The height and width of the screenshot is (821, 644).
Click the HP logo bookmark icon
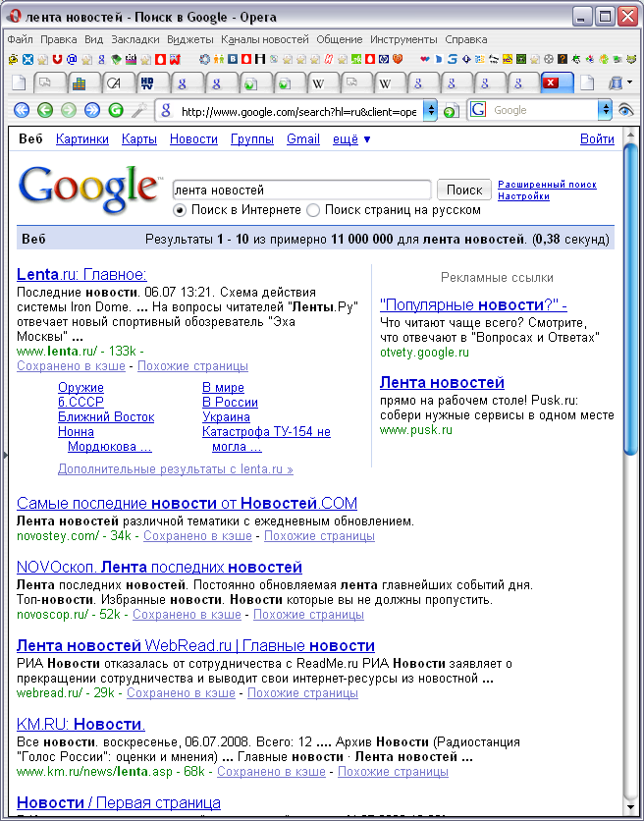click(384, 59)
